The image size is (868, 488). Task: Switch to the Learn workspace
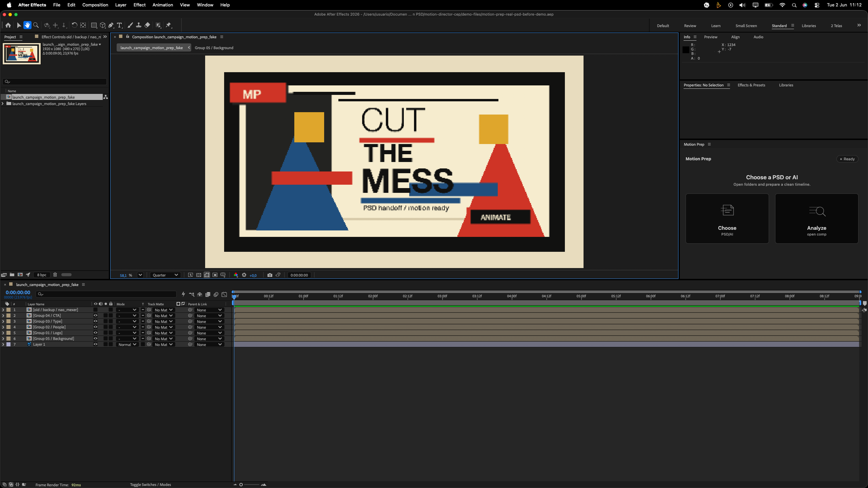tap(716, 26)
